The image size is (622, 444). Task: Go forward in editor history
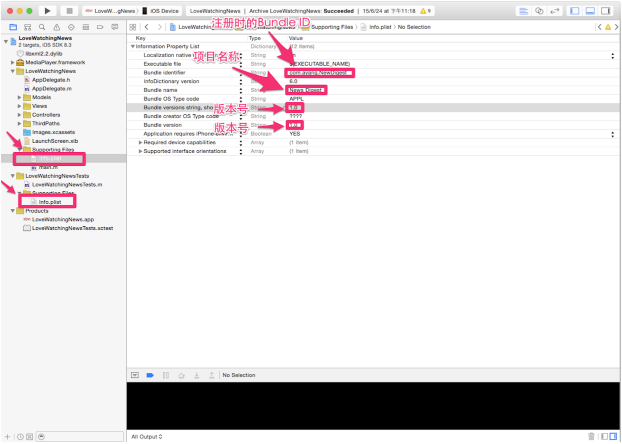[159, 27]
